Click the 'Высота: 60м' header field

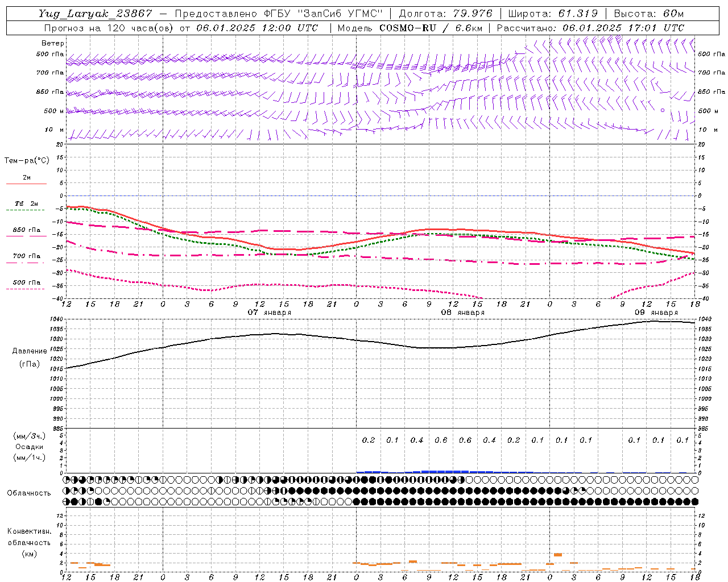pyautogui.click(x=648, y=14)
